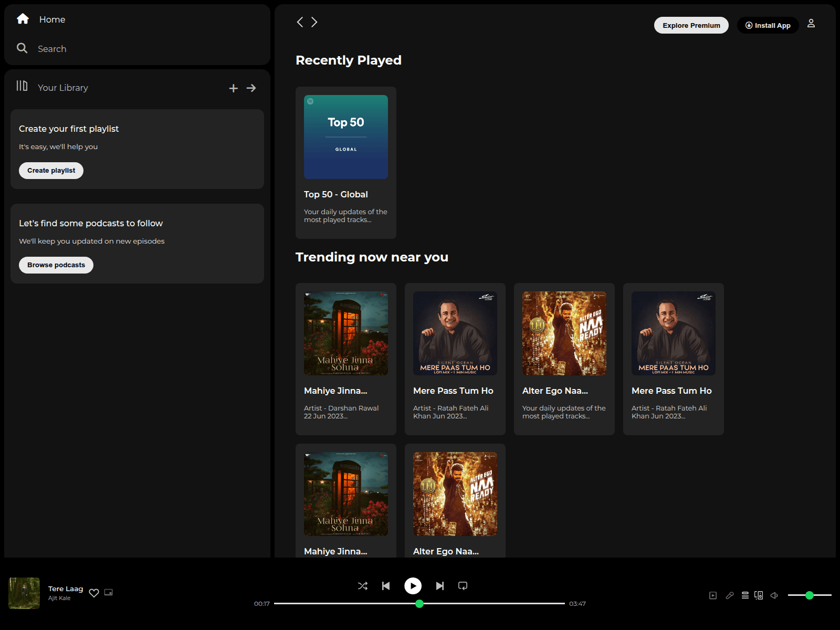Screen dimensions: 840x630
Task: Click 'Artist - Darshan Rawal 22 Jun 2023' text
Action: [x=341, y=412]
